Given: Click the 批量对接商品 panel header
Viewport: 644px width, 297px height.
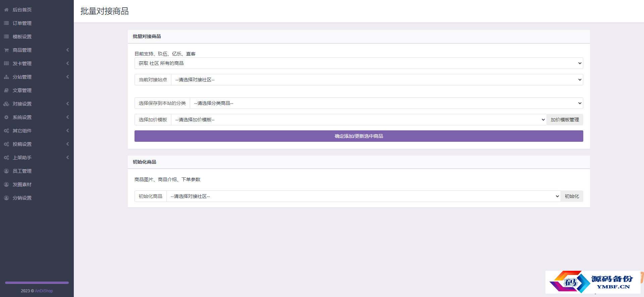Looking at the screenshot, I should coord(359,36).
